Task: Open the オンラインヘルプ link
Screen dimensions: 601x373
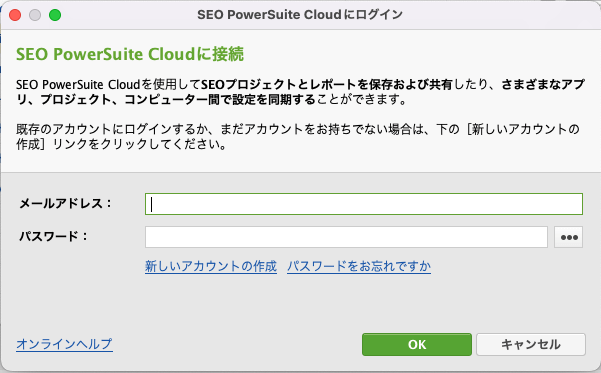Action: (64, 344)
